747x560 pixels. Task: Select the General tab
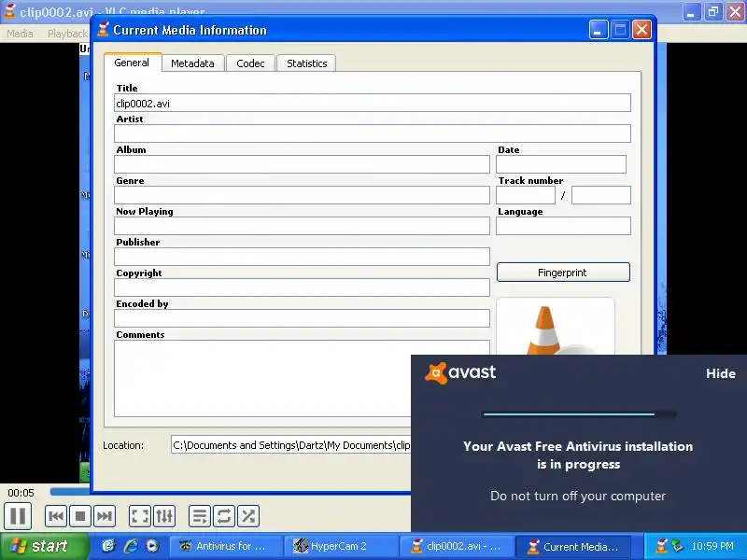coord(132,63)
